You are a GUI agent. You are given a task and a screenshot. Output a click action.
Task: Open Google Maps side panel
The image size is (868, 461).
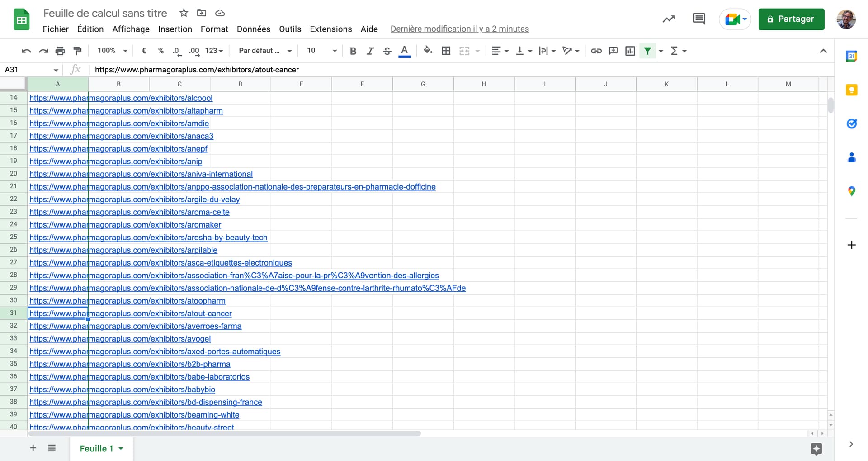(851, 191)
